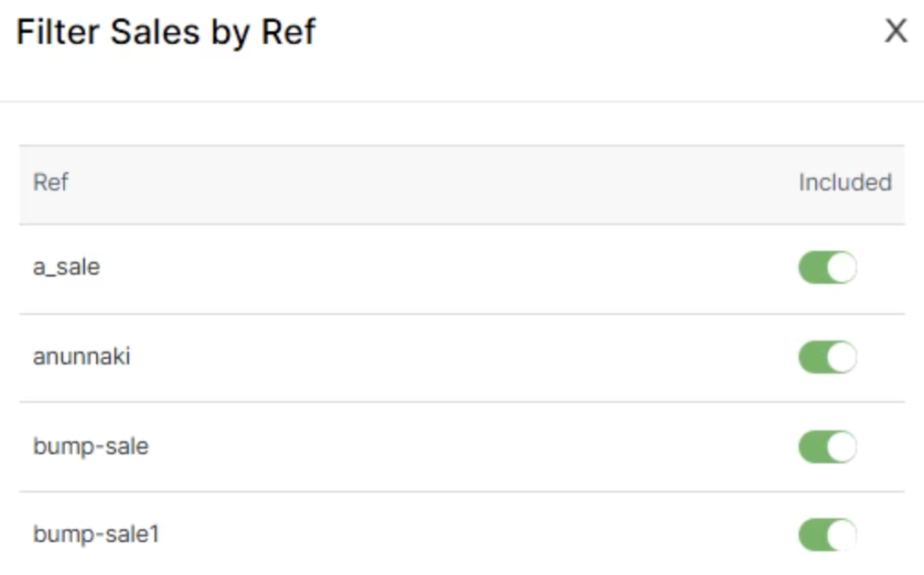Disable the a_sale Included toggle
The image size is (924, 575).
pos(827,268)
